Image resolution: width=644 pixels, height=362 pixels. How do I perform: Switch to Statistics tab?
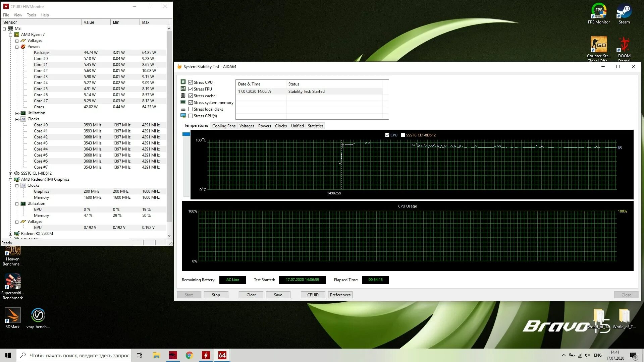click(x=315, y=126)
